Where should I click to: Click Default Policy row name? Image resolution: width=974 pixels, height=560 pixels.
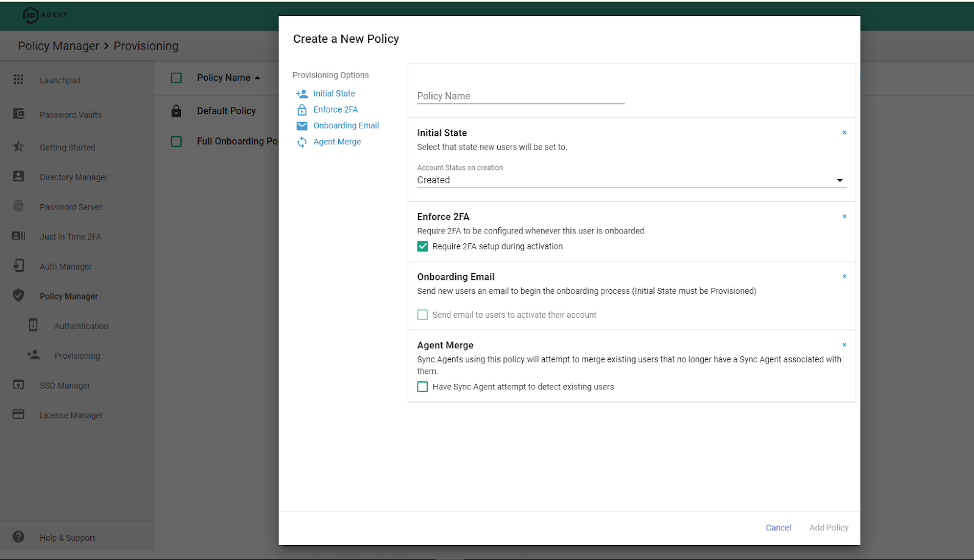226,111
